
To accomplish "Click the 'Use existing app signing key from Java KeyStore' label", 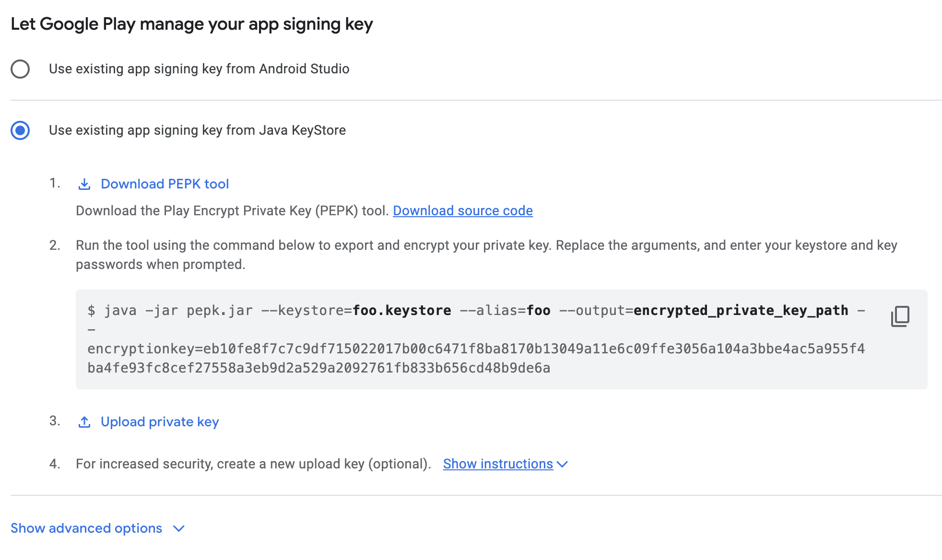I will [x=197, y=130].
